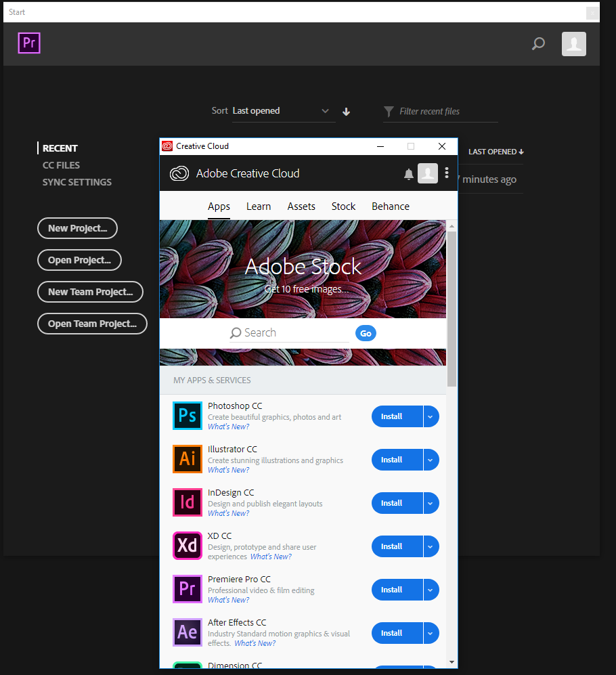The height and width of the screenshot is (675, 616).
Task: Click the scrollbar down arrow in Creative Cloud
Action: click(x=452, y=662)
